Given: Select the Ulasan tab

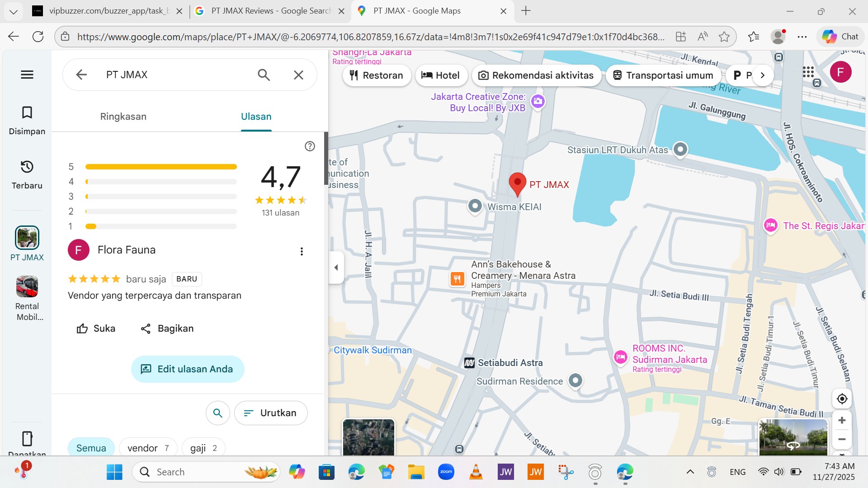Looking at the screenshot, I should tap(256, 117).
